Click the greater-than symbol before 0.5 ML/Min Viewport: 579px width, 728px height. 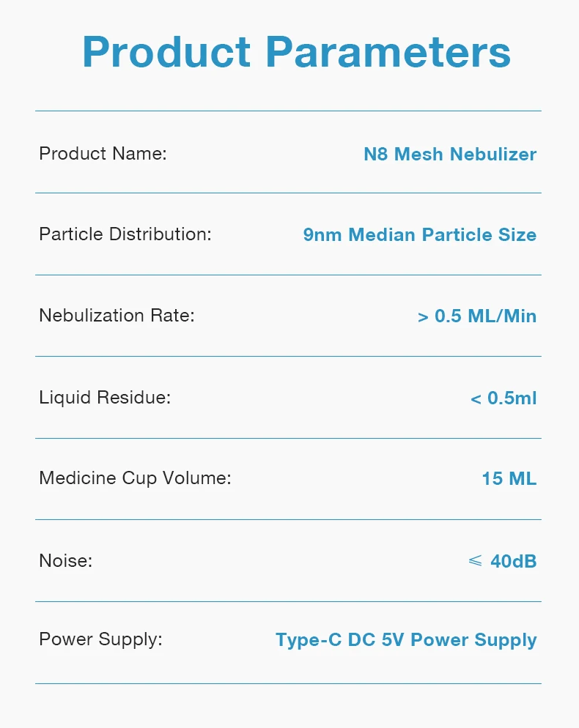pyautogui.click(x=423, y=317)
